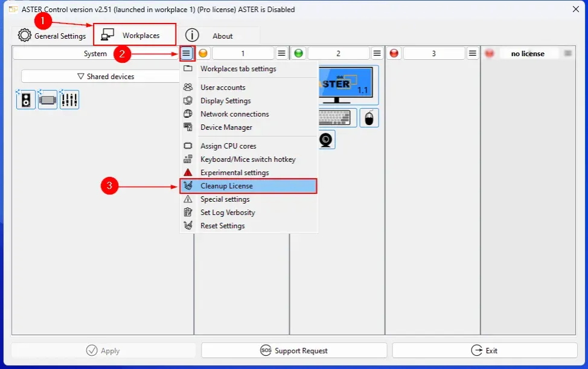The height and width of the screenshot is (369, 588).
Task: Click the audio mixer device icon
Action: [x=69, y=100]
